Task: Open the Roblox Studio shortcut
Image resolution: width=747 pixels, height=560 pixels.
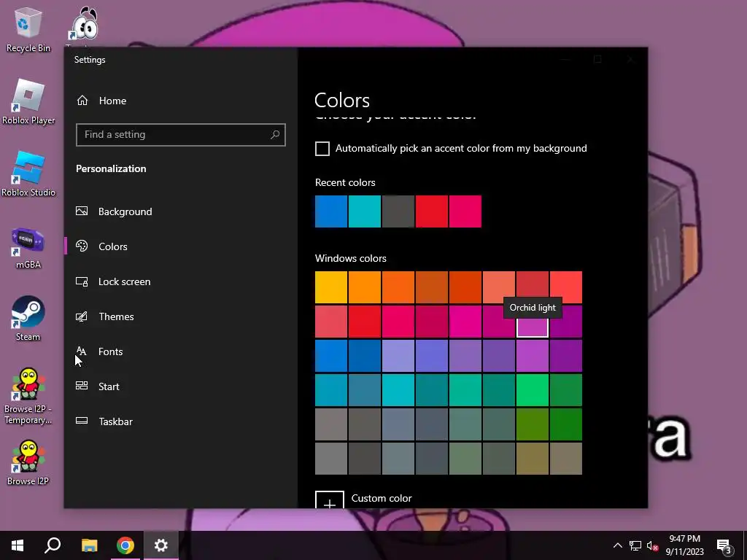Action: pos(28,174)
